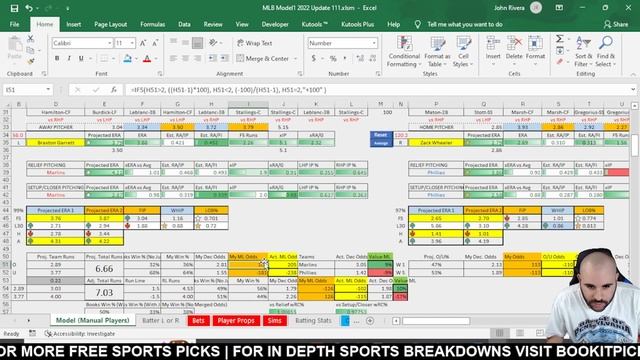Click the Fill down icon in Editing

tap(560, 51)
